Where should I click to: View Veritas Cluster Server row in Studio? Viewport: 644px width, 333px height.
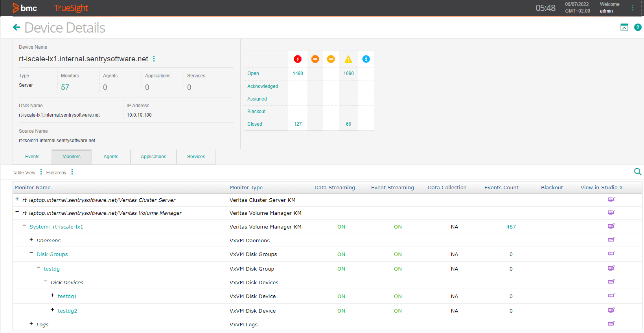[x=611, y=199]
